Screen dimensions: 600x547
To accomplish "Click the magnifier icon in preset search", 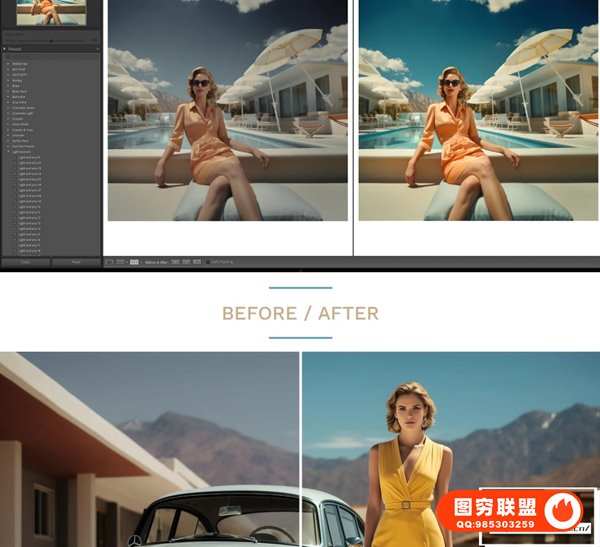I will [7, 56].
